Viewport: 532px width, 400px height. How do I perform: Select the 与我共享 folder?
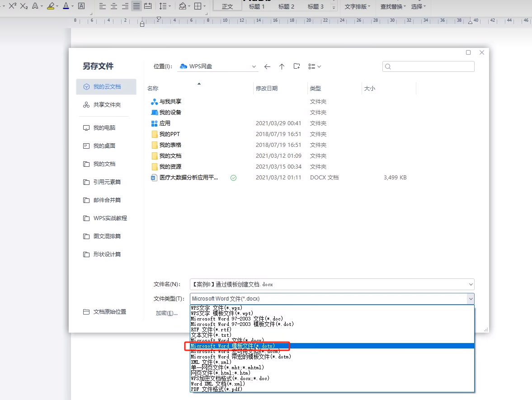click(x=166, y=102)
